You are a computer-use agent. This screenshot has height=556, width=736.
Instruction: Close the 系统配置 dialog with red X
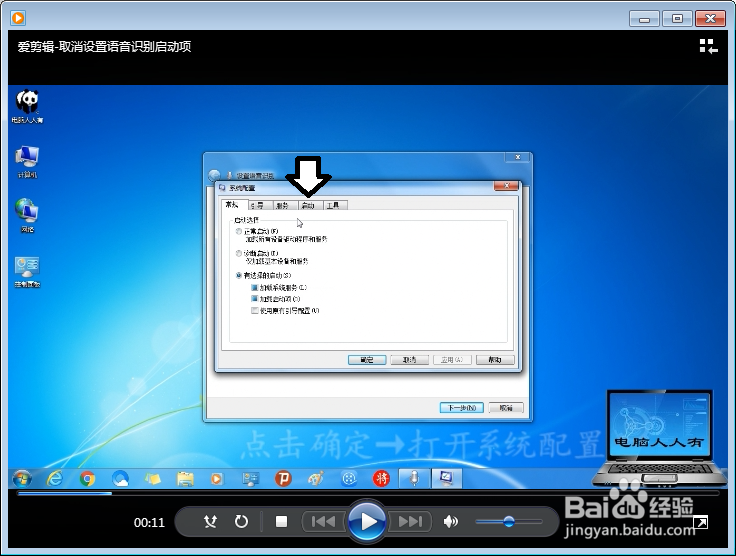tap(506, 186)
